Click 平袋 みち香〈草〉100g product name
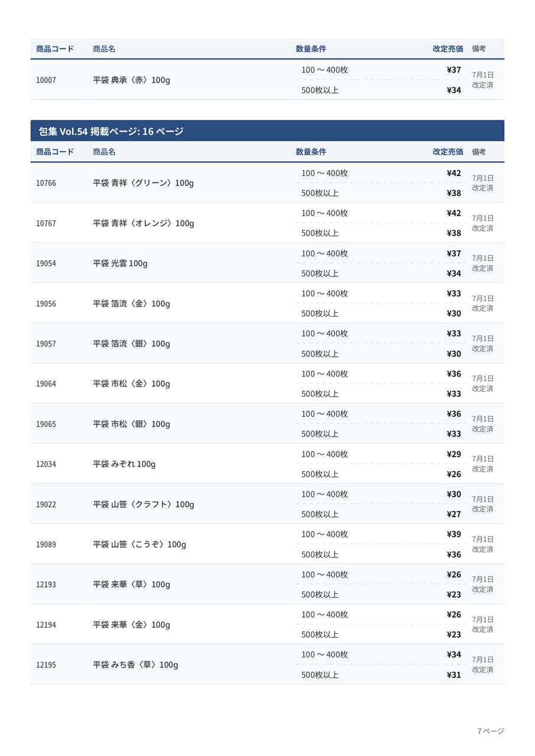Screen dimensions: 535x756 [135, 665]
